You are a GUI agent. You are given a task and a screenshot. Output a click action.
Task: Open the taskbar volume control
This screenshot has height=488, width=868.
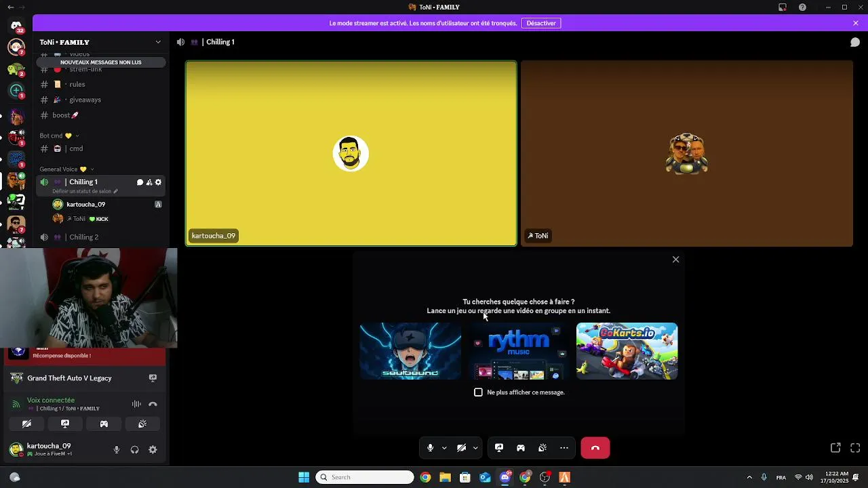[809, 477]
